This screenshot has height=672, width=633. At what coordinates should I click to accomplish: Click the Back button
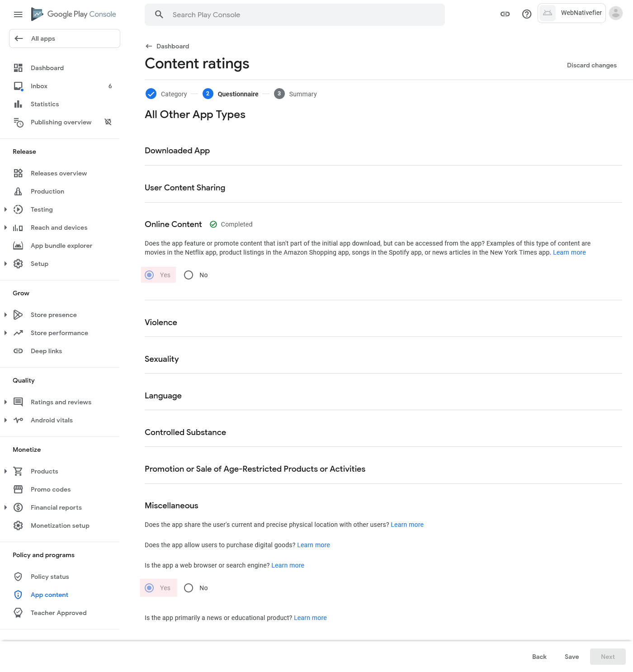(539, 657)
